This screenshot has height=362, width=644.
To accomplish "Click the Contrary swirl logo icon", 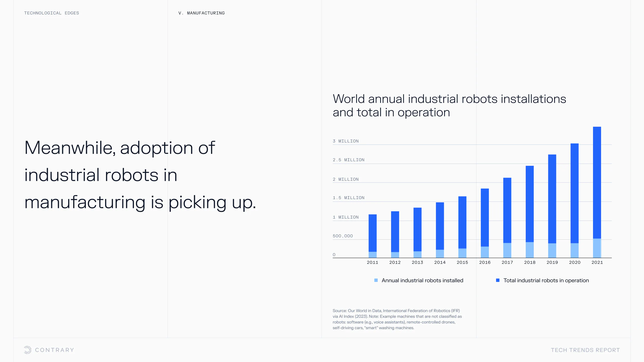I will [x=28, y=350].
